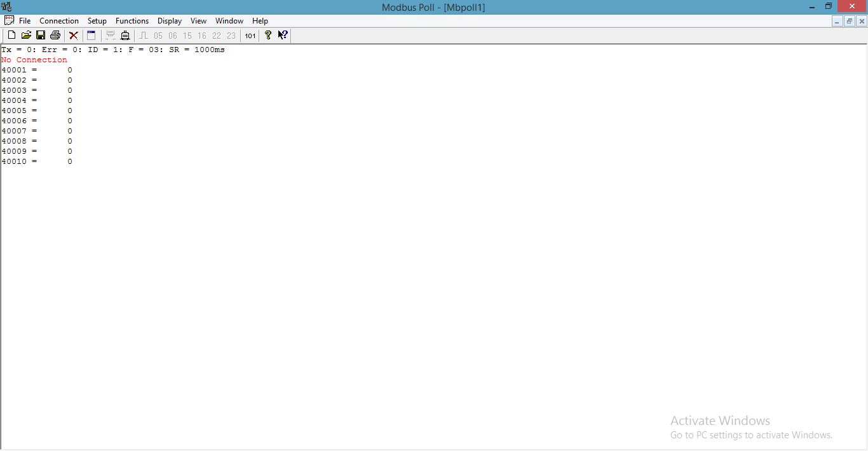Open the Display menu
Screen dimensions: 868x451
[x=170, y=21]
